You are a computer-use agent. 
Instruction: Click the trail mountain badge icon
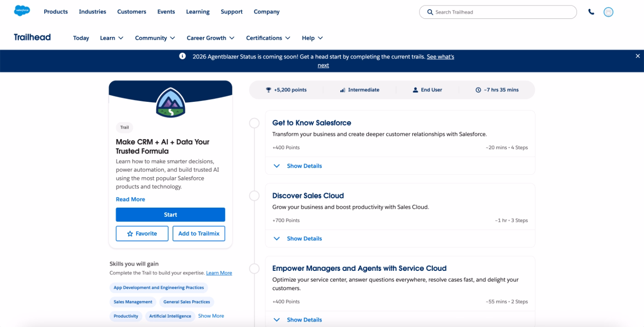[170, 103]
